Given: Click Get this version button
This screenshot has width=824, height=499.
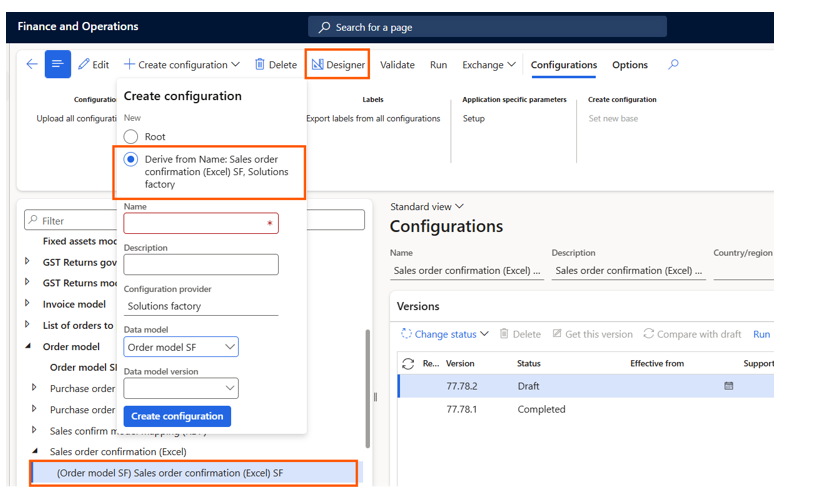Looking at the screenshot, I should (592, 334).
